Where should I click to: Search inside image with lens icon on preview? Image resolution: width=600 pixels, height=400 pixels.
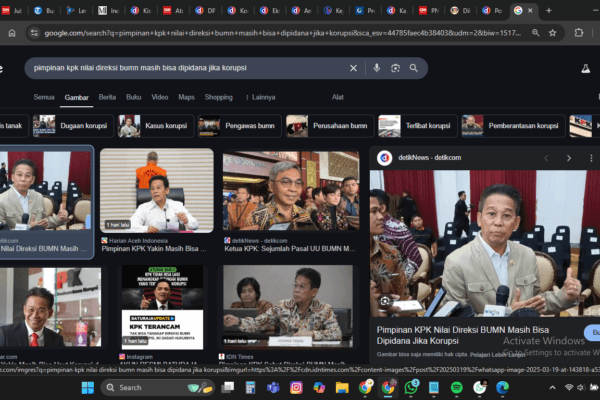click(x=385, y=302)
